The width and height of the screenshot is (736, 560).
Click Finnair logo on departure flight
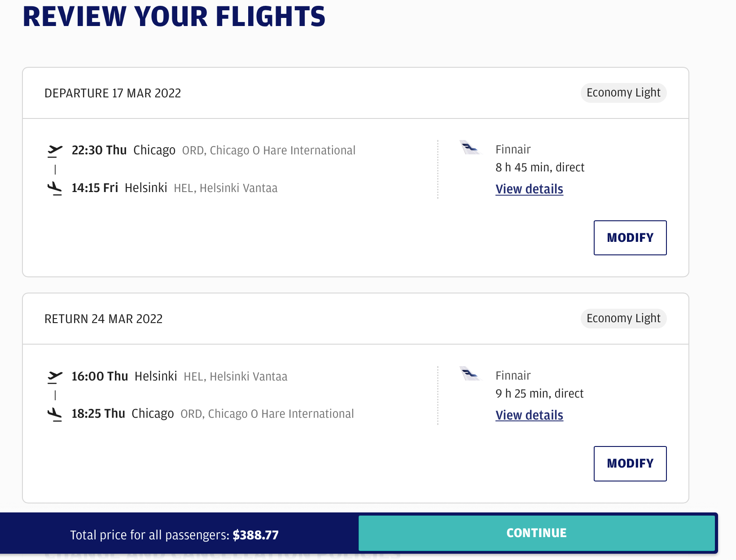click(470, 148)
